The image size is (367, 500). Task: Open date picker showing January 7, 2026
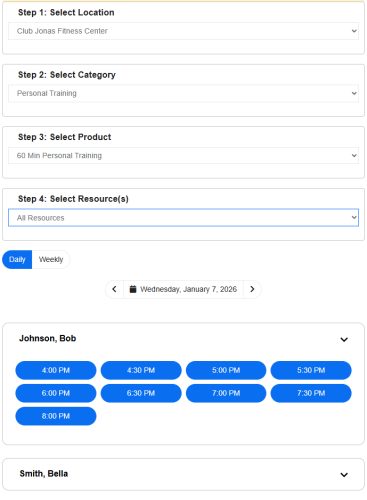[x=183, y=289]
